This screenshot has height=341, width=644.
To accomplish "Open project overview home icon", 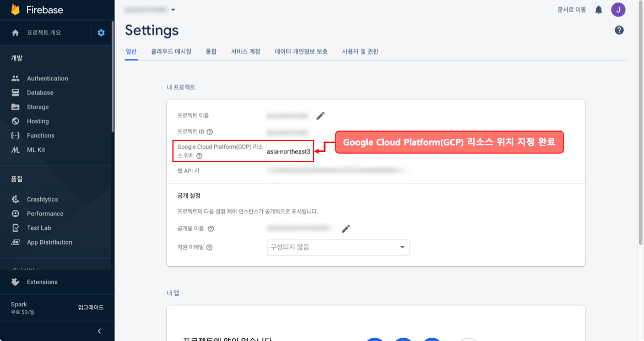I will pos(15,33).
